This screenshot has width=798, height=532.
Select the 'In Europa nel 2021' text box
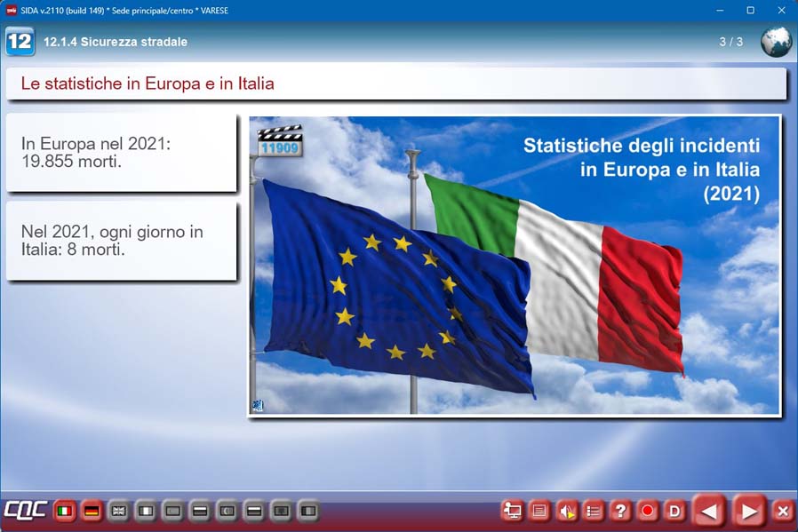[122, 153]
